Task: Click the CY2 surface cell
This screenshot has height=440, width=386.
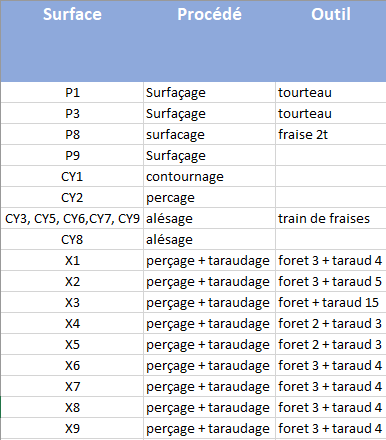Action: [72, 197]
